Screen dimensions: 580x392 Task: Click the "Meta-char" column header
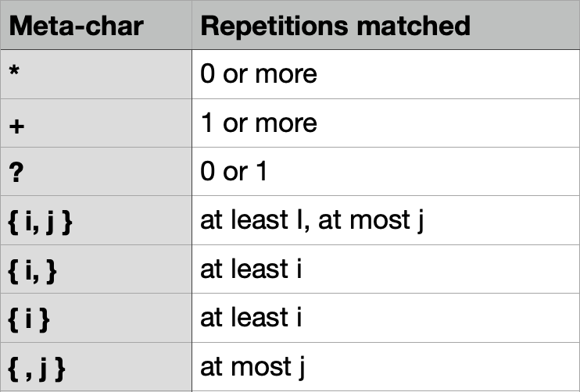[75, 26]
